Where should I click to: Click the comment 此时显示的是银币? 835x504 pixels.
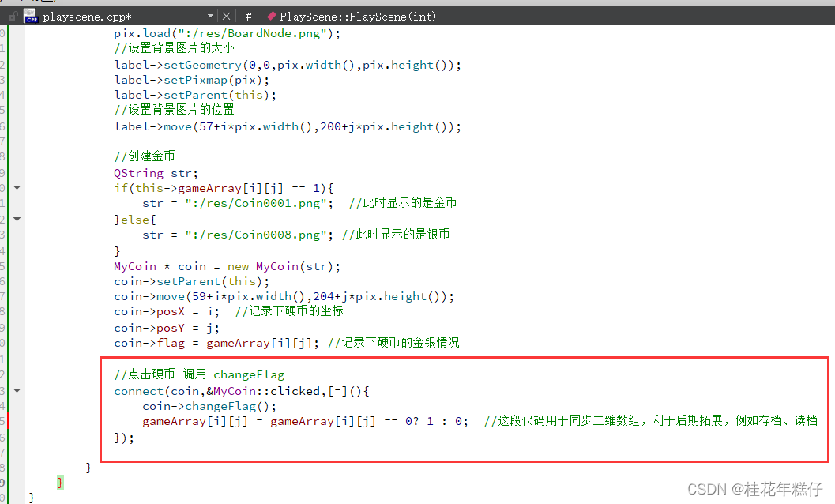tap(396, 235)
